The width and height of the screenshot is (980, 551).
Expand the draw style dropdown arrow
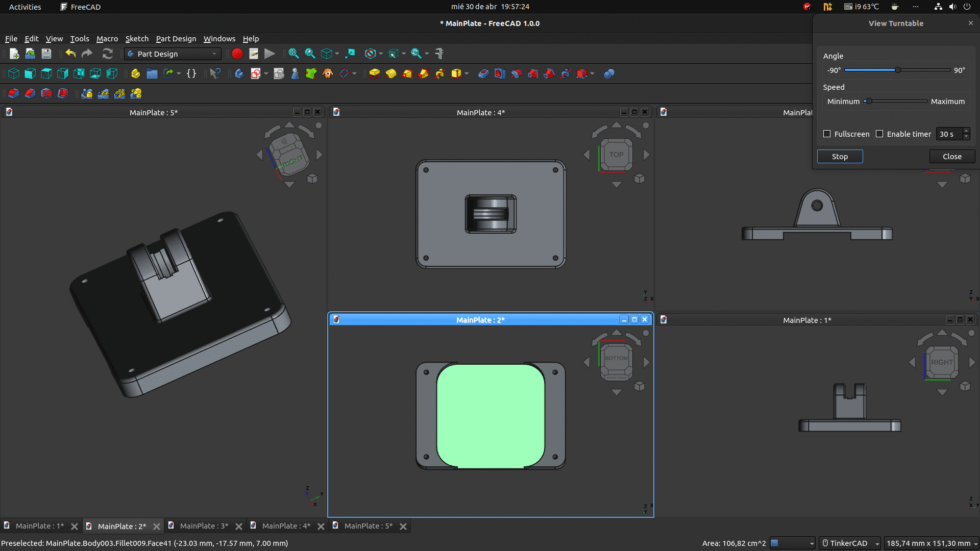pos(381,54)
